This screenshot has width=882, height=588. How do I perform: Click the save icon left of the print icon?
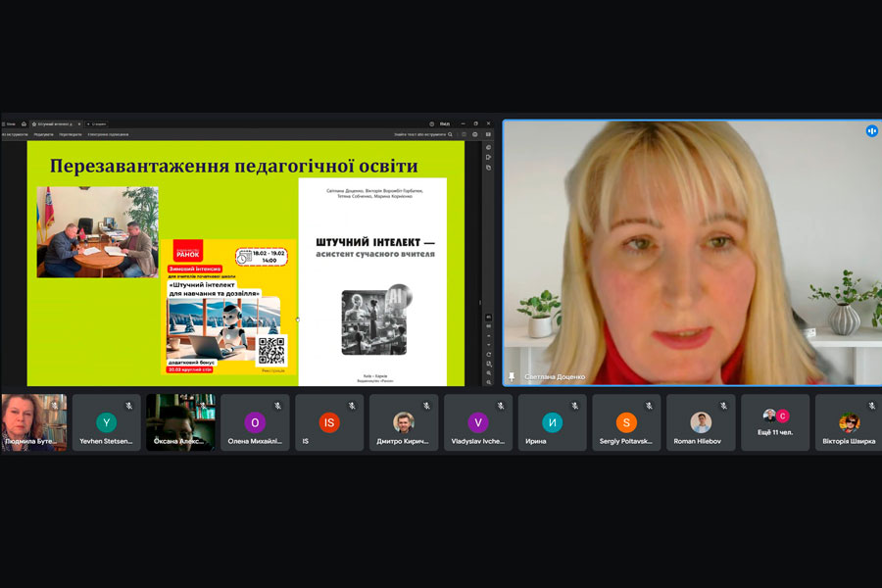(x=465, y=134)
